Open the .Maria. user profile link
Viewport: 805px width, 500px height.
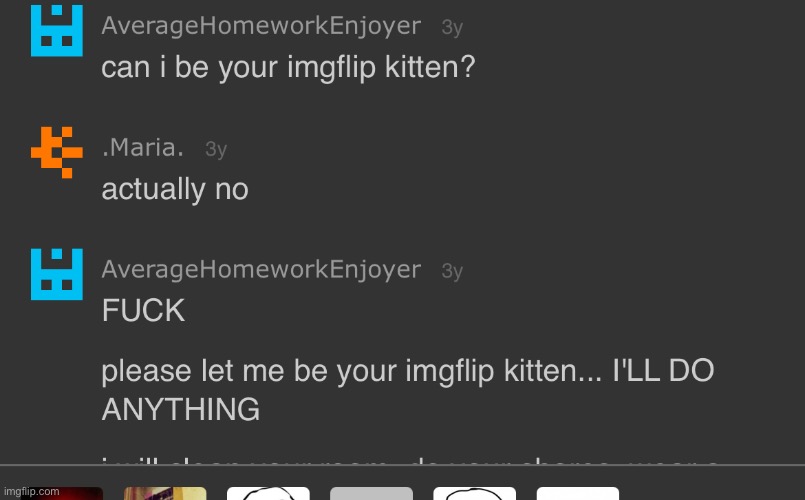pyautogui.click(x=143, y=149)
